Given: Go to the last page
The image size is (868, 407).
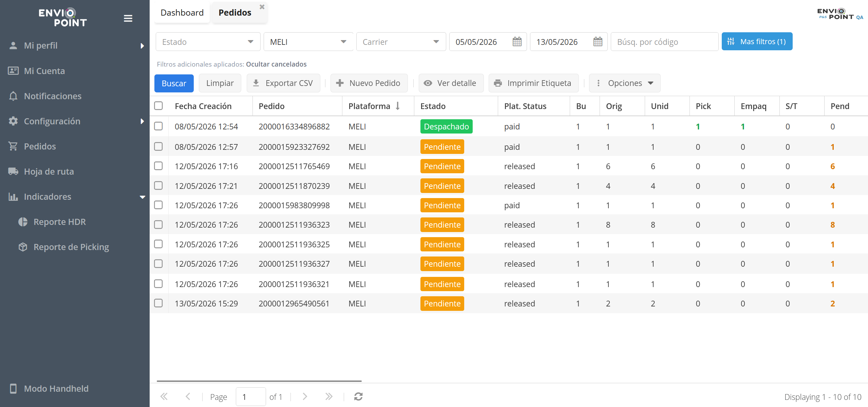Looking at the screenshot, I should [328, 396].
